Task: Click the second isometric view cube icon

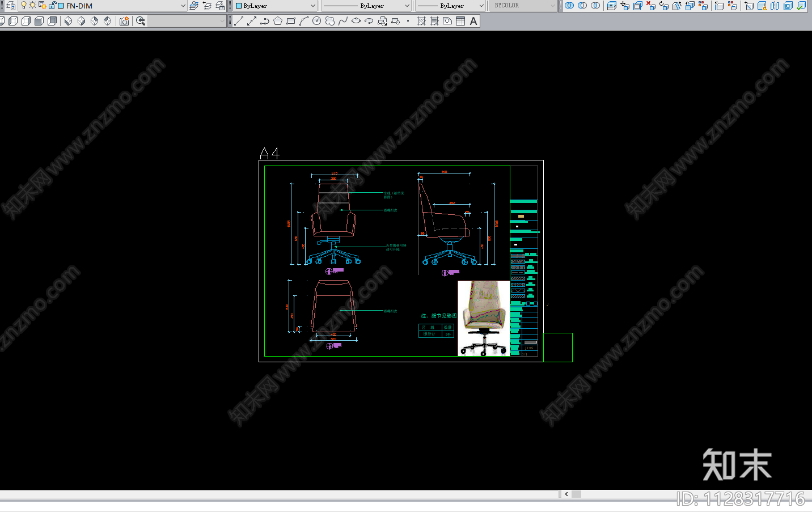Action: pyautogui.click(x=82, y=21)
